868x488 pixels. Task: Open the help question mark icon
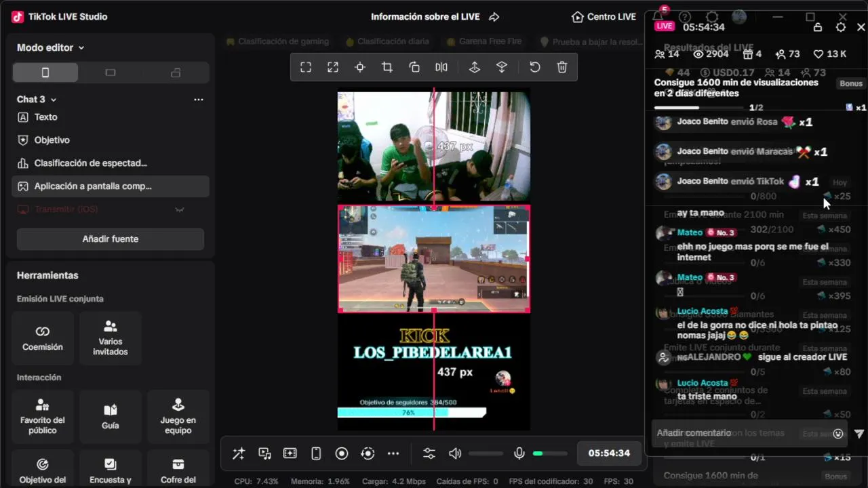coord(685,16)
